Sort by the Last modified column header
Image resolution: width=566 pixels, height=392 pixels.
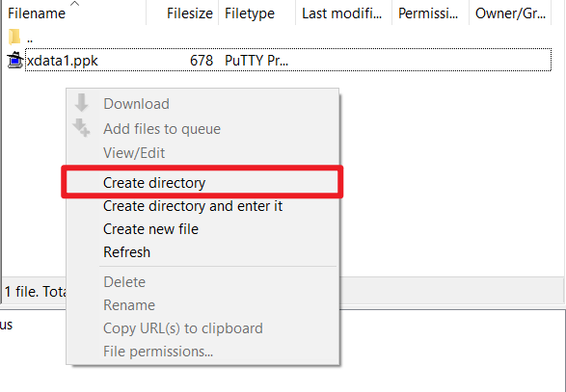pyautogui.click(x=343, y=13)
